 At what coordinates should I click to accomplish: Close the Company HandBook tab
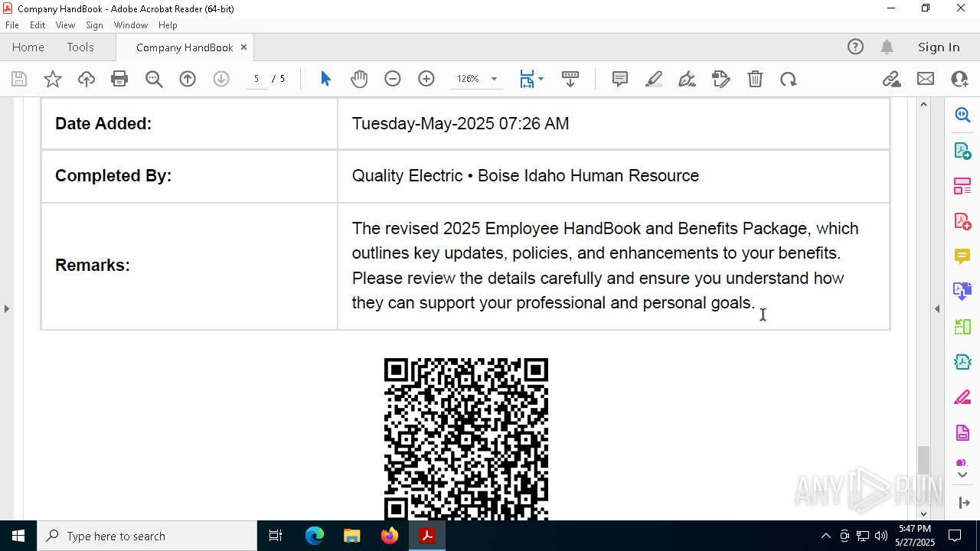[243, 47]
